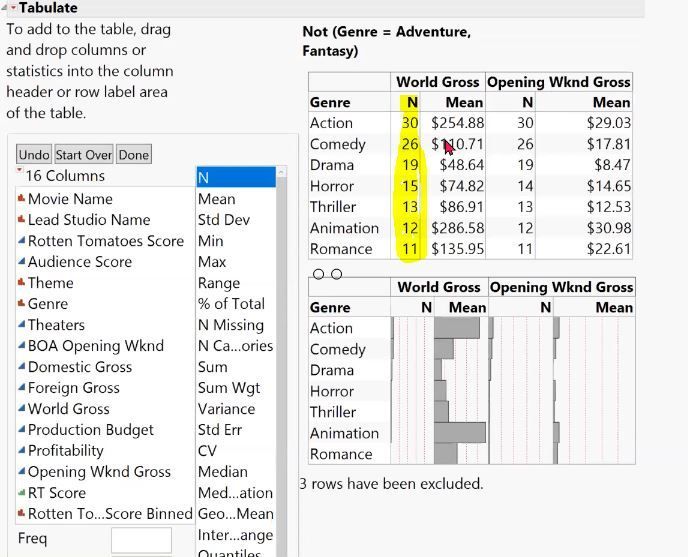Select the Rotten Tomatoes Score continuous icon
Viewport: 688px width, 557px height.
pos(21,241)
